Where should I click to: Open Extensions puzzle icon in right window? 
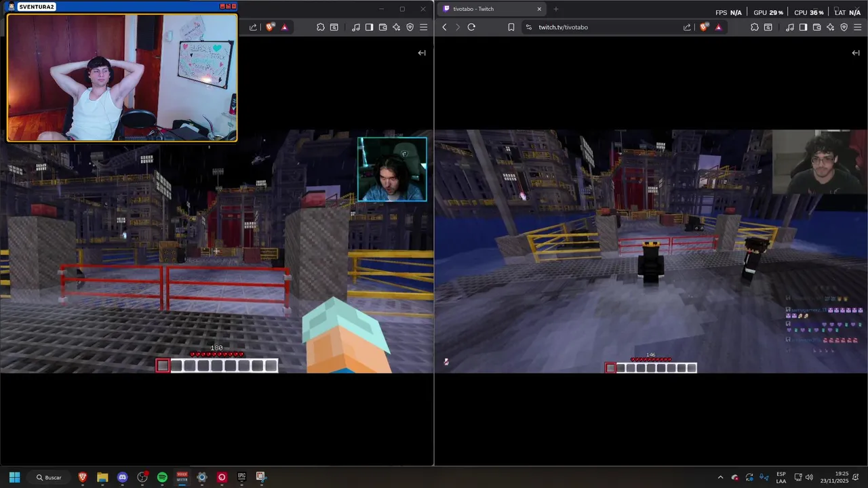754,27
